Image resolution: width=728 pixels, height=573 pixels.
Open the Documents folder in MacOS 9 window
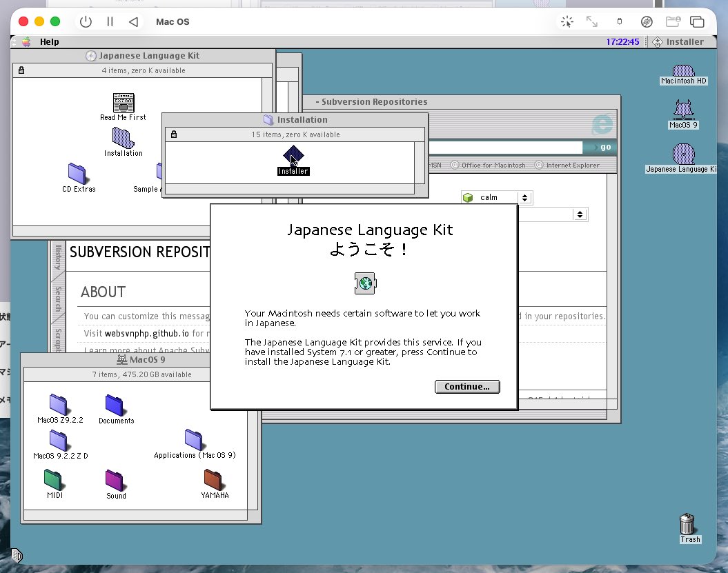click(116, 409)
